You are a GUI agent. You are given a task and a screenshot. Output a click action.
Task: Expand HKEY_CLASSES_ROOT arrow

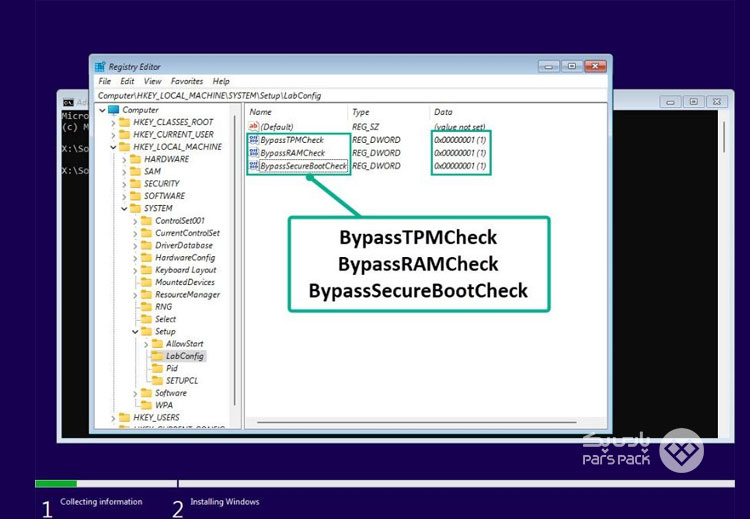click(x=113, y=122)
